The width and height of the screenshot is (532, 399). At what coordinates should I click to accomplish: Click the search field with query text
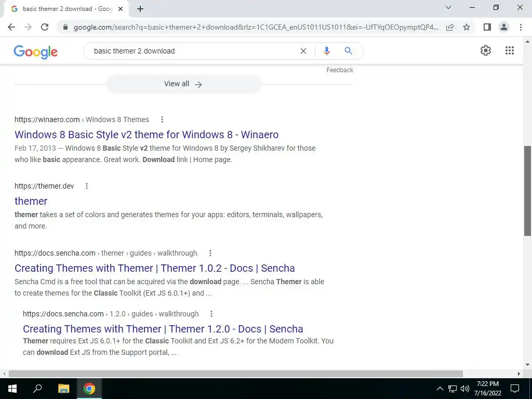(193, 51)
